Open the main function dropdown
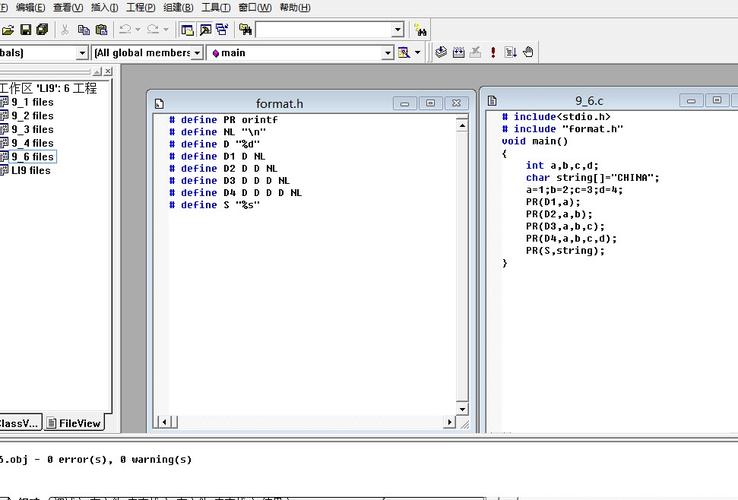This screenshot has height=500, width=738. 387,53
